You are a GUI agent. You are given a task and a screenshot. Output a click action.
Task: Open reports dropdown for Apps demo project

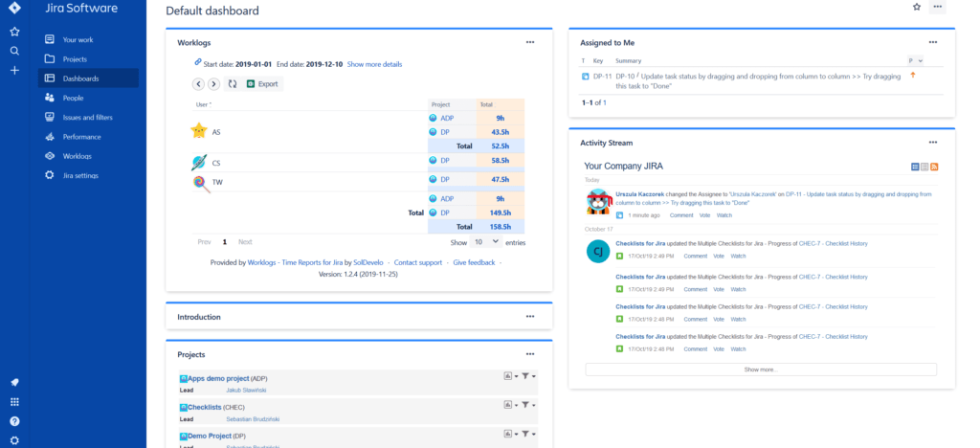click(x=511, y=375)
